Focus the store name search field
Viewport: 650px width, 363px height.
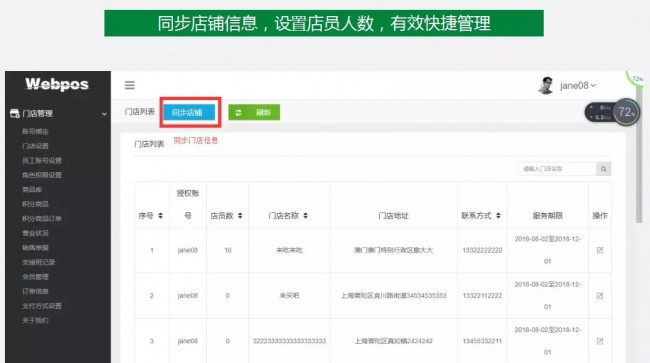pyautogui.click(x=557, y=169)
